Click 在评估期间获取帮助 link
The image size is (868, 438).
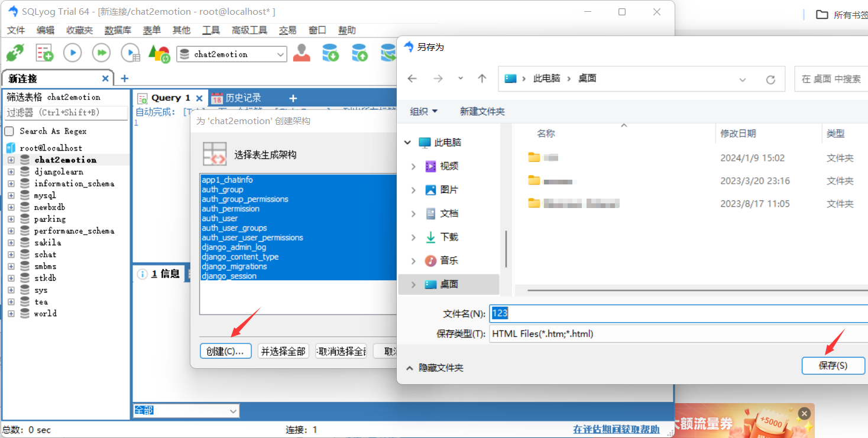617,429
